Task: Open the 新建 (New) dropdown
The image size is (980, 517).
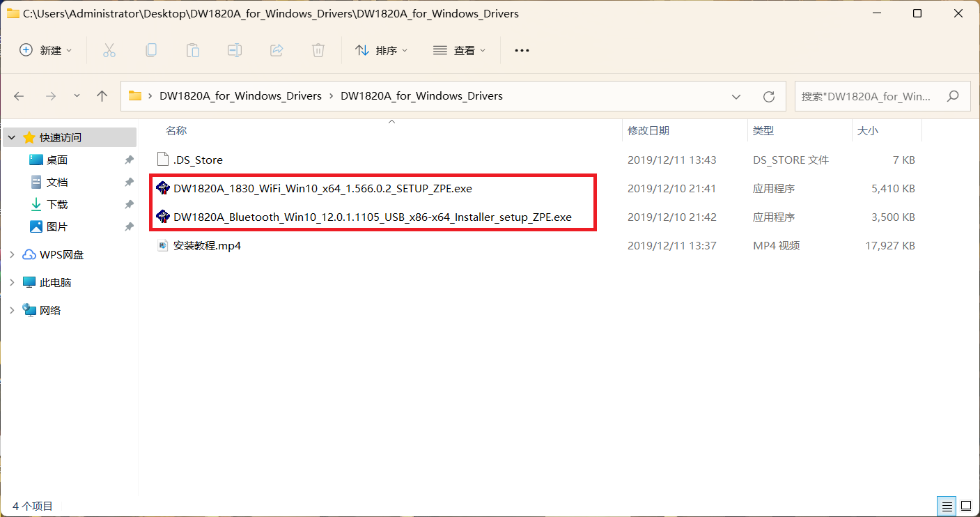Action: [x=46, y=50]
